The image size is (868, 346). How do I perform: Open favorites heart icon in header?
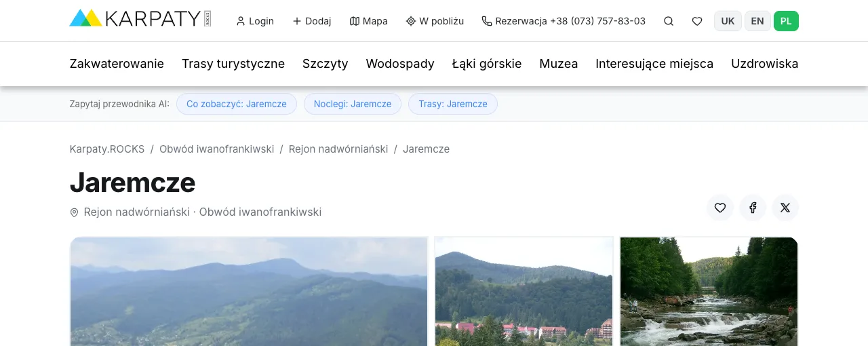click(x=697, y=21)
